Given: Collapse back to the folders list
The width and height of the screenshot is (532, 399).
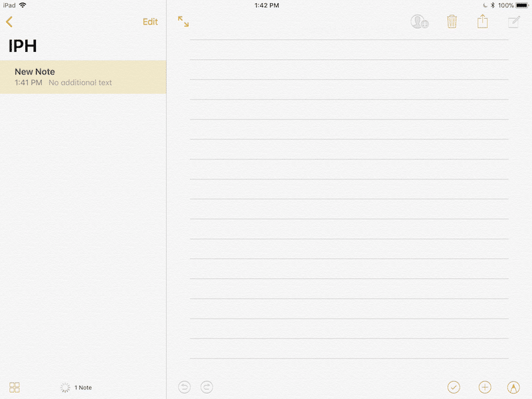Looking at the screenshot, I should [9, 21].
